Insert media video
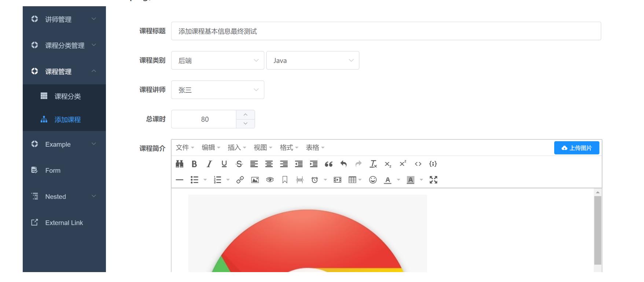This screenshot has width=644, height=282. click(x=337, y=180)
